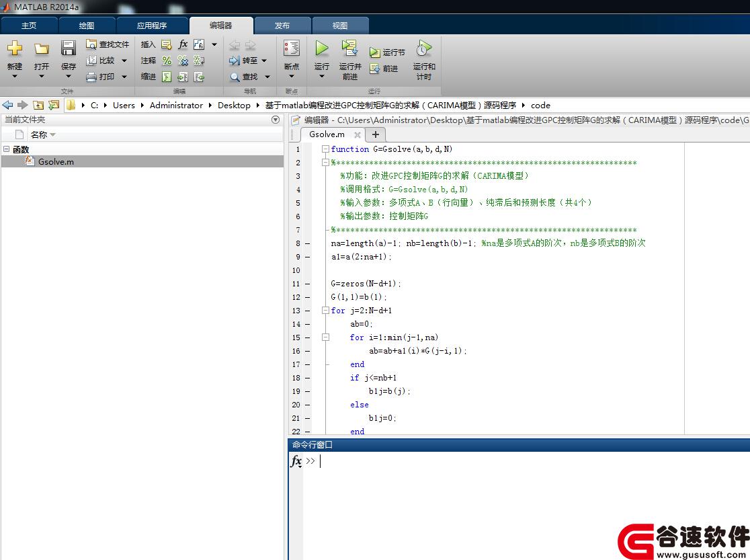Toggle breakpoint dash on line 9

[x=308, y=257]
